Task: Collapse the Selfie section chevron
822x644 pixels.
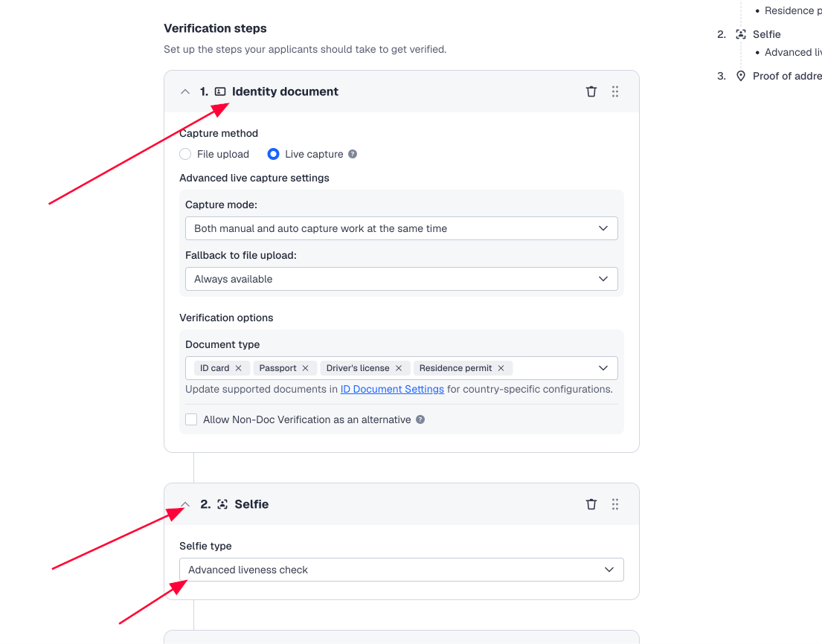Action: tap(185, 504)
